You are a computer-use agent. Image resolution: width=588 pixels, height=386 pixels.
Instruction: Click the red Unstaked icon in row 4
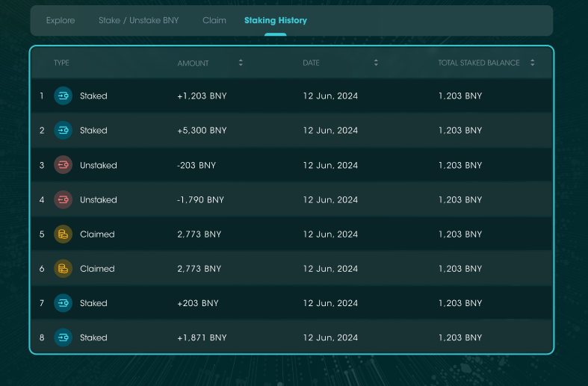pyautogui.click(x=64, y=199)
